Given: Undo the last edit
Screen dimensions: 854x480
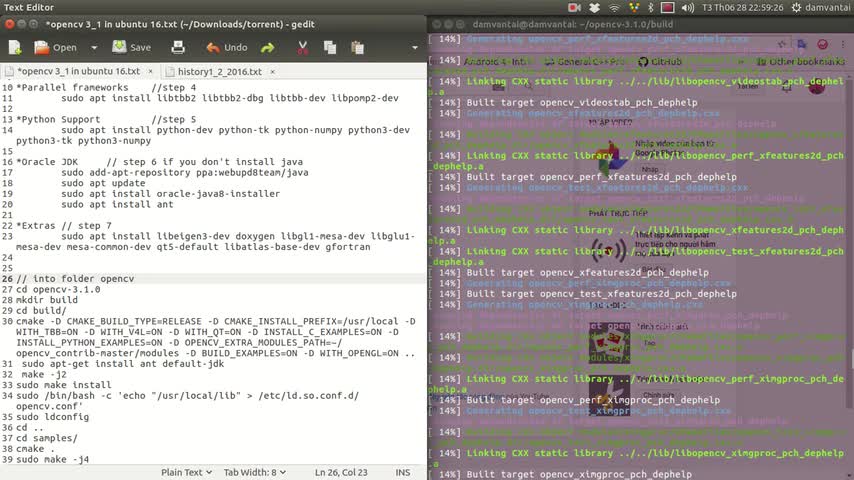Looking at the screenshot, I should 227,48.
